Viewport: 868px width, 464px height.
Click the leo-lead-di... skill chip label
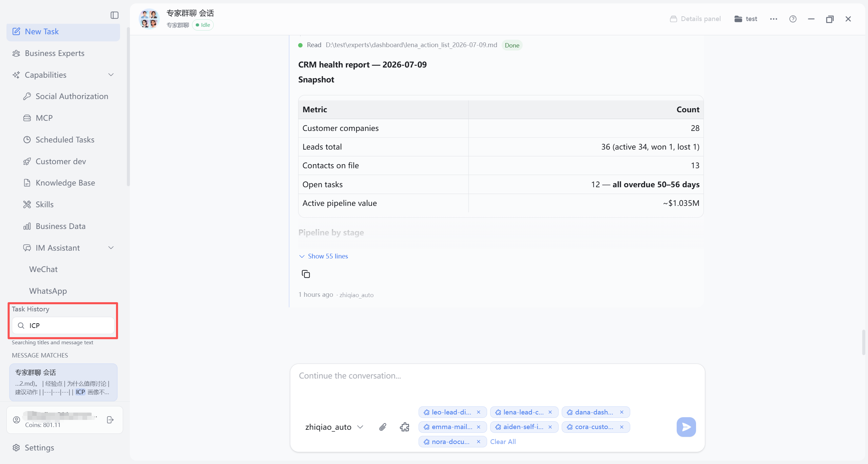point(451,412)
